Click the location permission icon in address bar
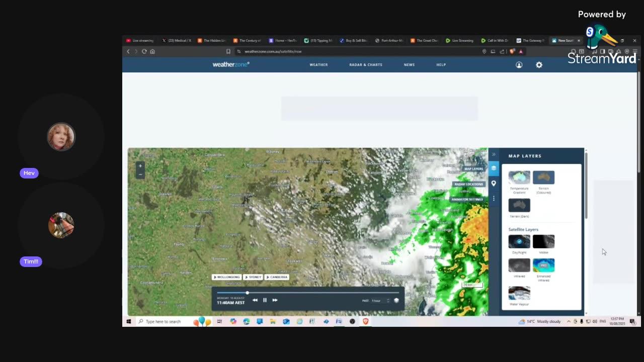 pos(484,51)
